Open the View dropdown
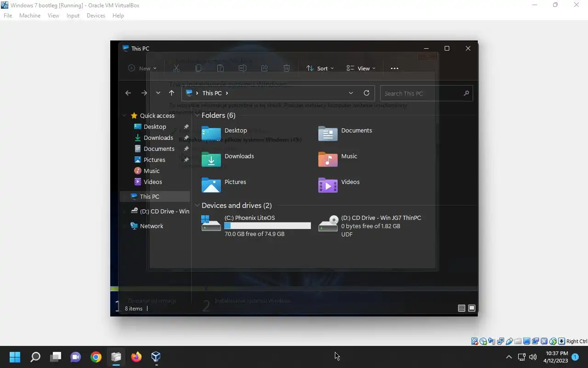Image resolution: width=588 pixels, height=368 pixels. click(x=361, y=68)
